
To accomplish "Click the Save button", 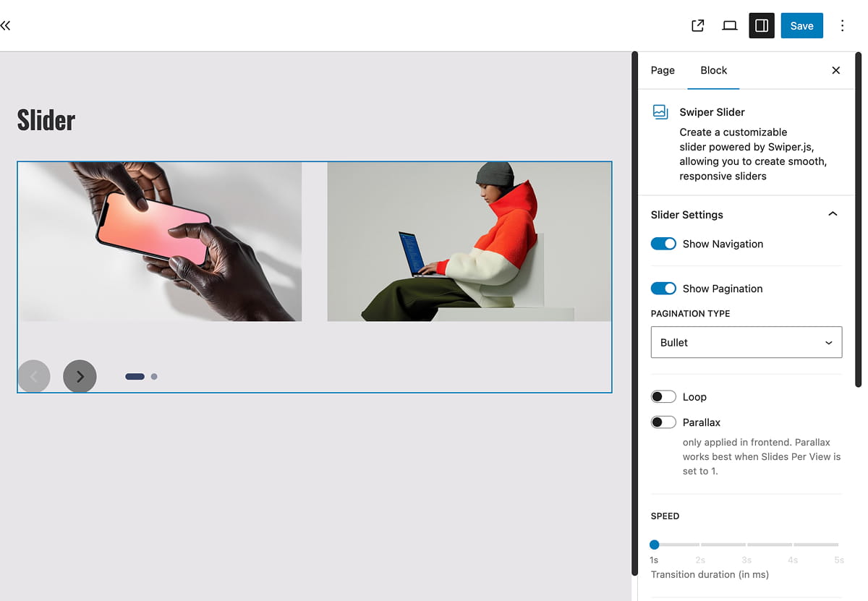I will [x=801, y=26].
